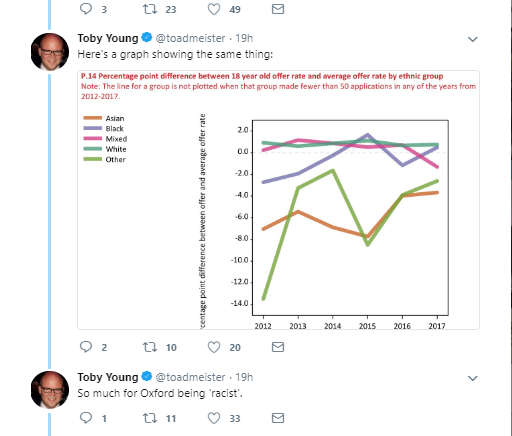The image size is (512, 436).
Task: Retweet the 'So much for Oxford' tweet
Action: coord(150,418)
